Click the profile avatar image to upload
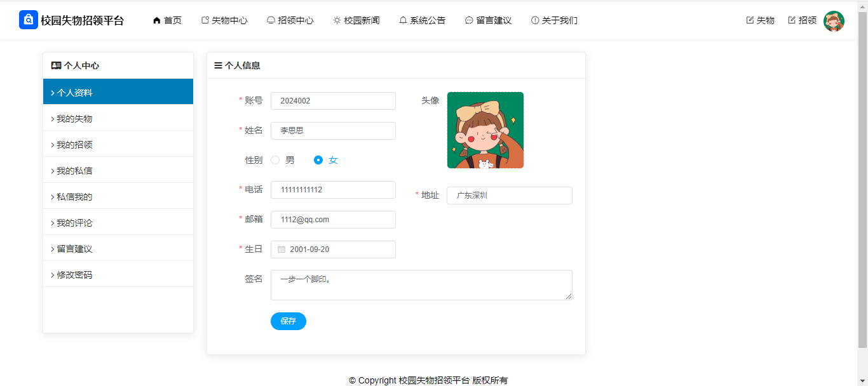Image resolution: width=868 pixels, height=386 pixels. pyautogui.click(x=485, y=130)
